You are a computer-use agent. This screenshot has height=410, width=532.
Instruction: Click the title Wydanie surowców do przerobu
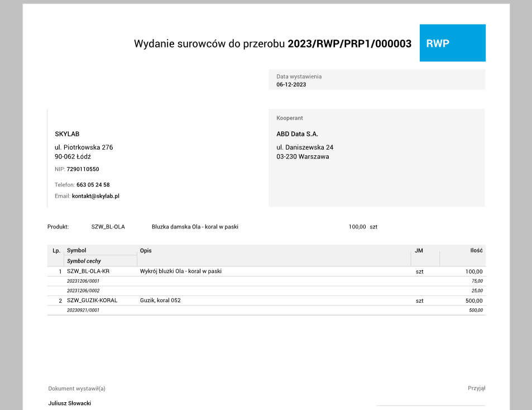click(208, 42)
